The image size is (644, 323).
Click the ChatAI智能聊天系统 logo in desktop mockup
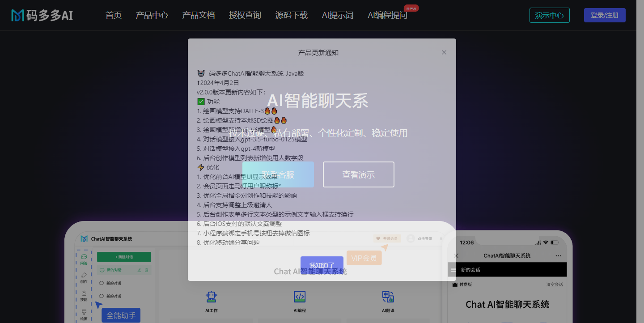106,239
